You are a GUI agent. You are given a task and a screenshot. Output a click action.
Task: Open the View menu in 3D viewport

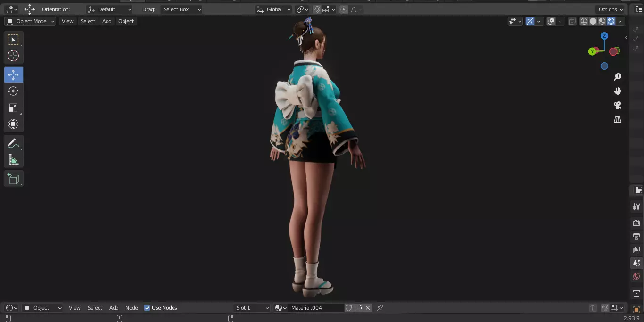[x=67, y=21]
